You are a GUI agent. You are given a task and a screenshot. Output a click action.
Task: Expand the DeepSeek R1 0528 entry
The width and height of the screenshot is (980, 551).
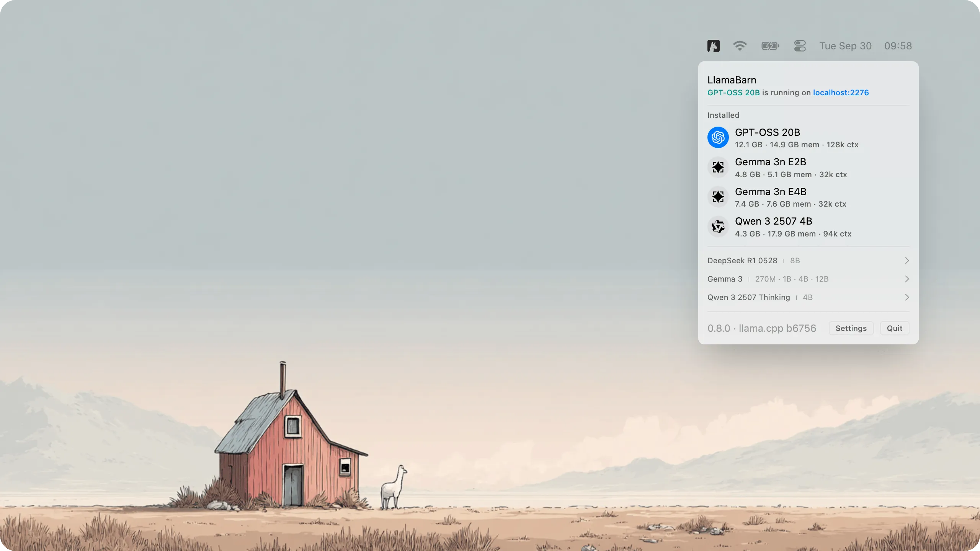coord(808,261)
